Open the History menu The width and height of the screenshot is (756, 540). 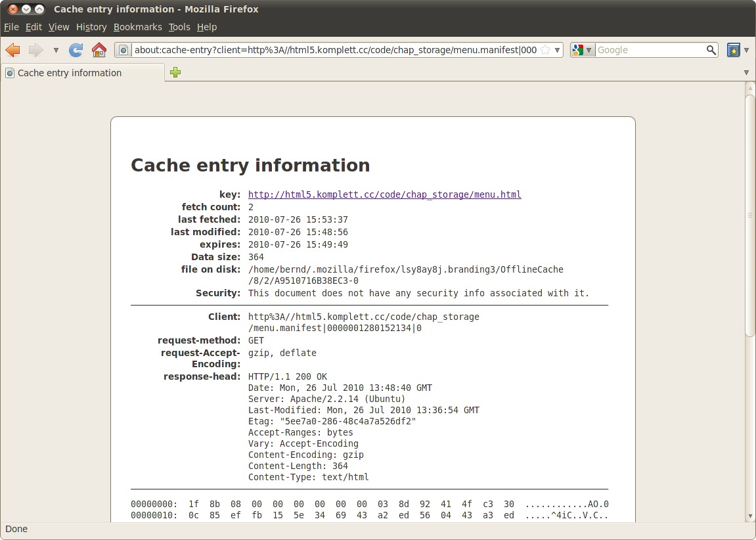(x=91, y=27)
